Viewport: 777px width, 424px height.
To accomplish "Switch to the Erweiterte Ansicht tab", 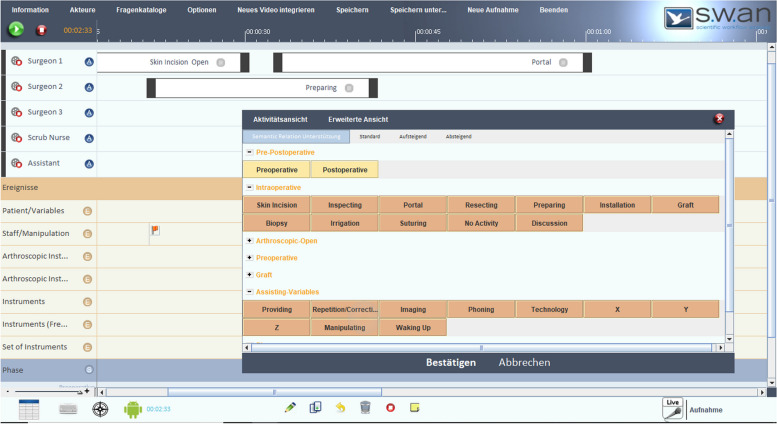I will coord(358,119).
